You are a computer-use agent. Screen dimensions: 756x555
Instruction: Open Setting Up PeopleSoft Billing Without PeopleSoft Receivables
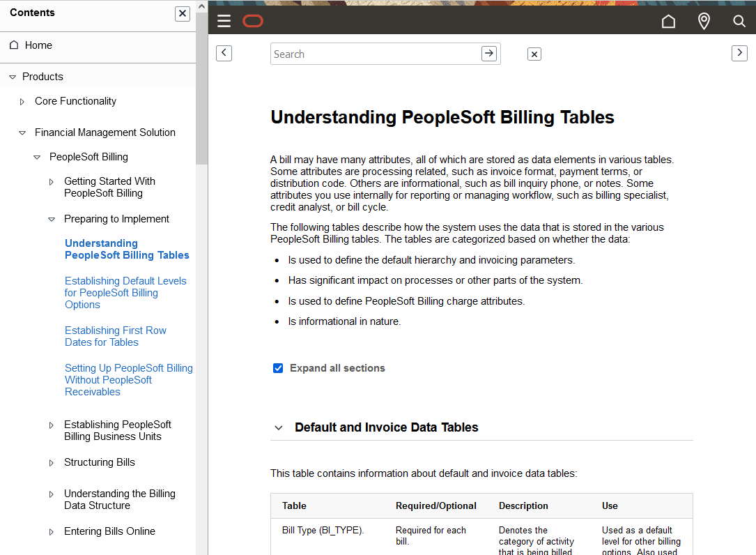pyautogui.click(x=128, y=379)
